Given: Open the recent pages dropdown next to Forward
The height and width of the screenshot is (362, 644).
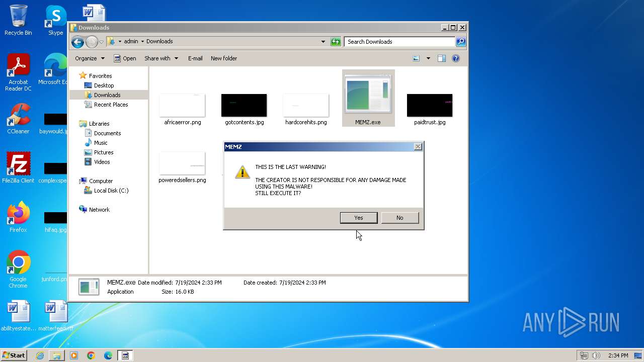Looking at the screenshot, I should [x=101, y=42].
